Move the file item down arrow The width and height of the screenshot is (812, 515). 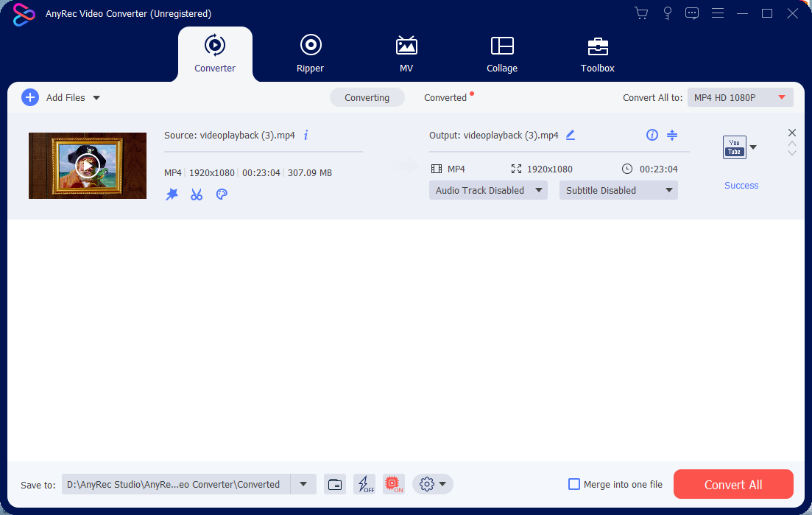point(792,153)
